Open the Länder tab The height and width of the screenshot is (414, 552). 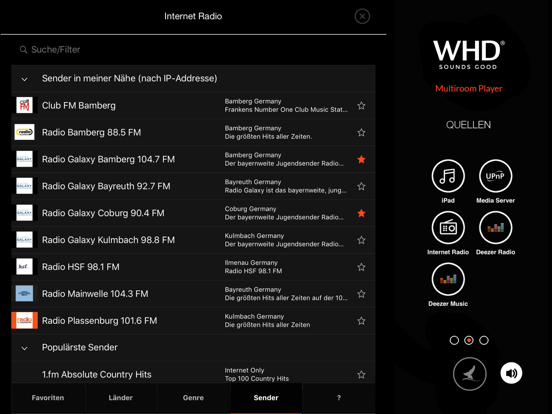[x=120, y=398]
